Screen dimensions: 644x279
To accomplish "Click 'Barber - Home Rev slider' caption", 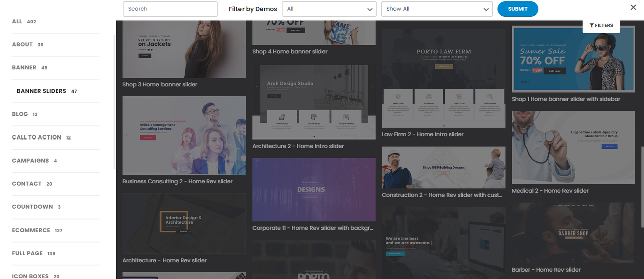I will tap(546, 270).
